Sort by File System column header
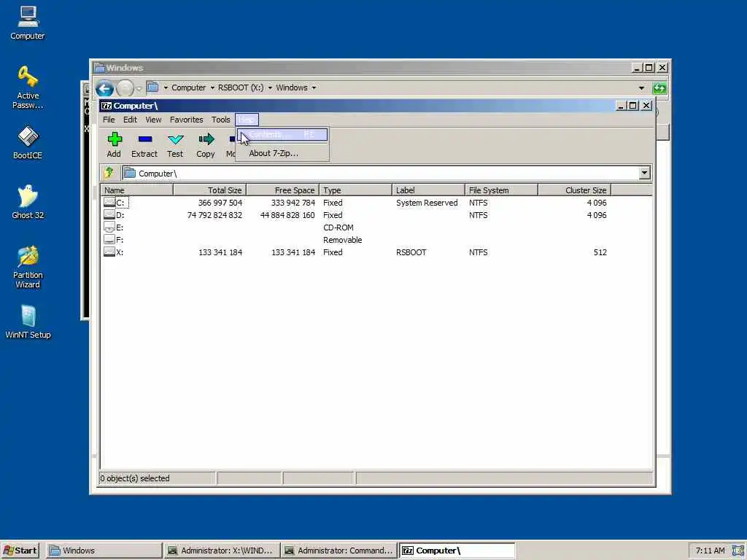This screenshot has width=747, height=560. (x=501, y=190)
